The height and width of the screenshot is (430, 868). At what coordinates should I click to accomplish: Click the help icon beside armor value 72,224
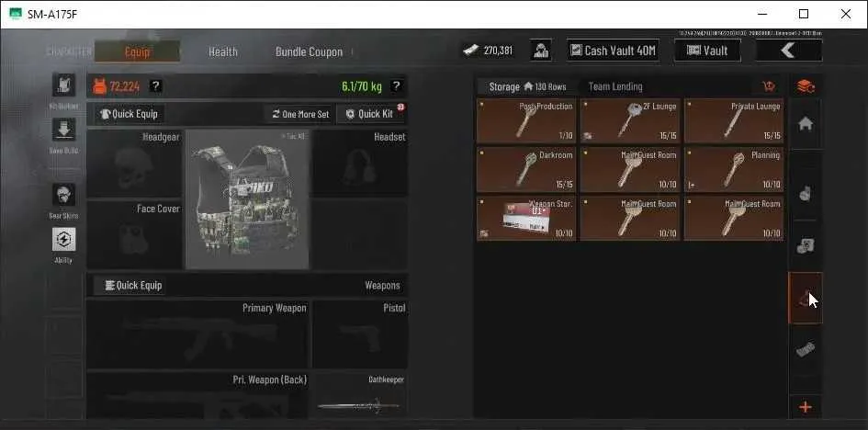point(156,85)
